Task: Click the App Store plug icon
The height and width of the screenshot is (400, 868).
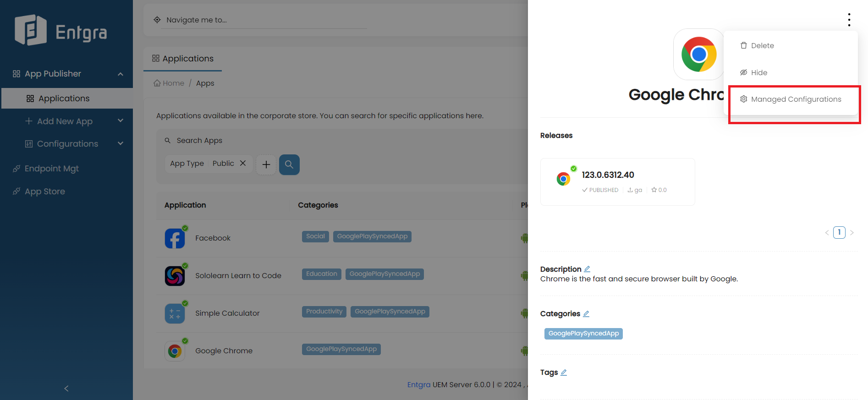Action: tap(16, 192)
